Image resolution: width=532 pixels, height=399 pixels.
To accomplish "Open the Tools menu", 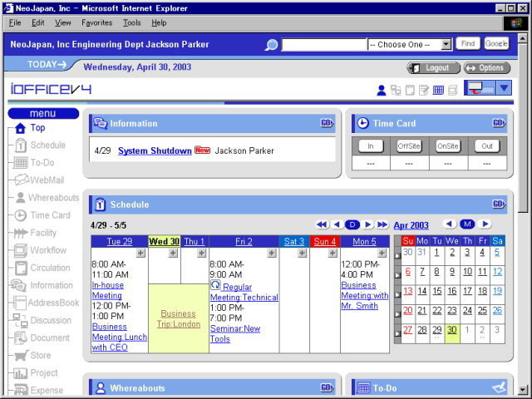I will 131,22.
